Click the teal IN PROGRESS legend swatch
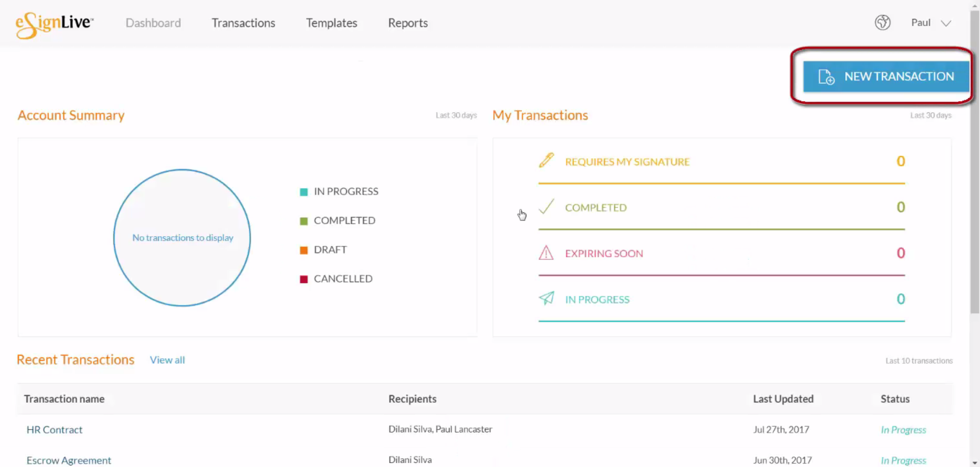The height and width of the screenshot is (467, 980). [304, 192]
